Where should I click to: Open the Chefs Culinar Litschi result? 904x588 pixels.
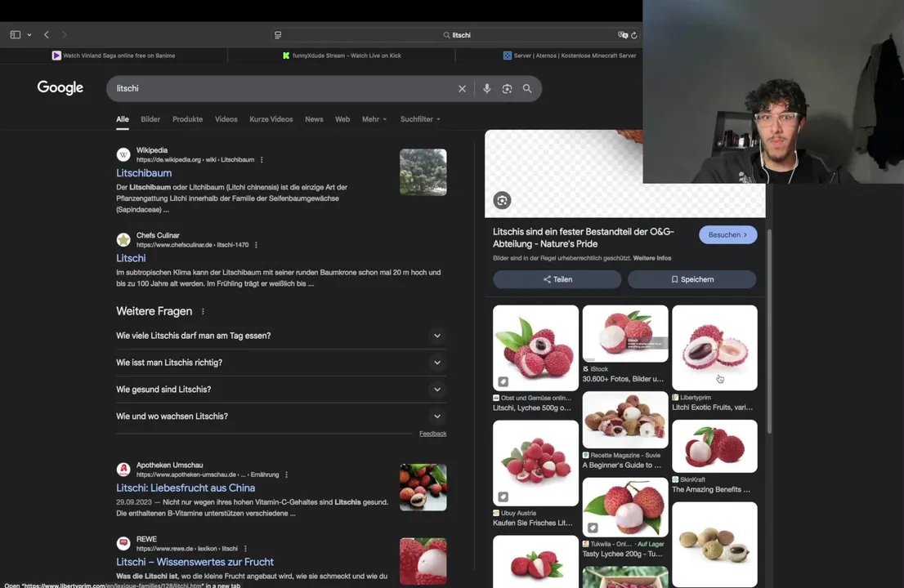point(131,258)
